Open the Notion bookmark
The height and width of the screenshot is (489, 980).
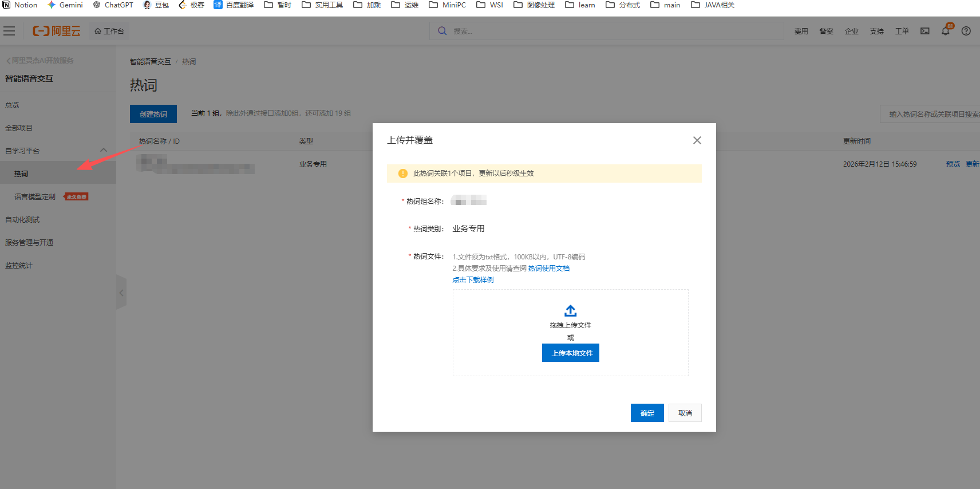point(20,5)
